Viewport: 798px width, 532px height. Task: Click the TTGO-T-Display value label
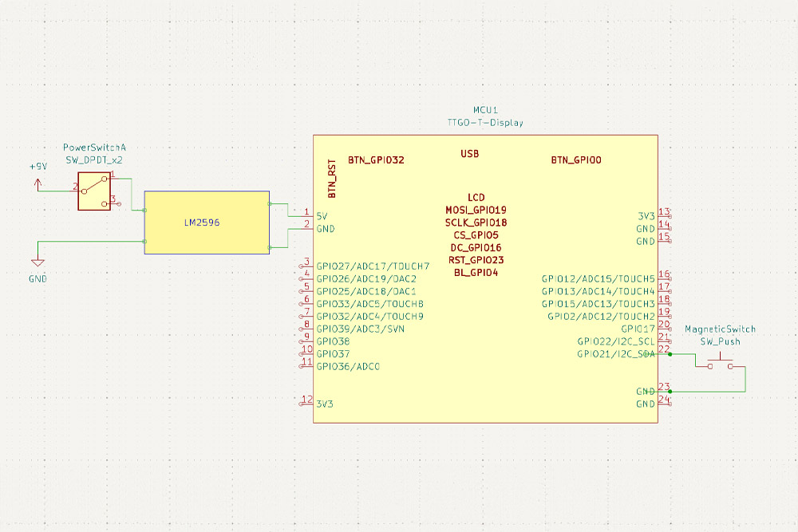coord(485,123)
